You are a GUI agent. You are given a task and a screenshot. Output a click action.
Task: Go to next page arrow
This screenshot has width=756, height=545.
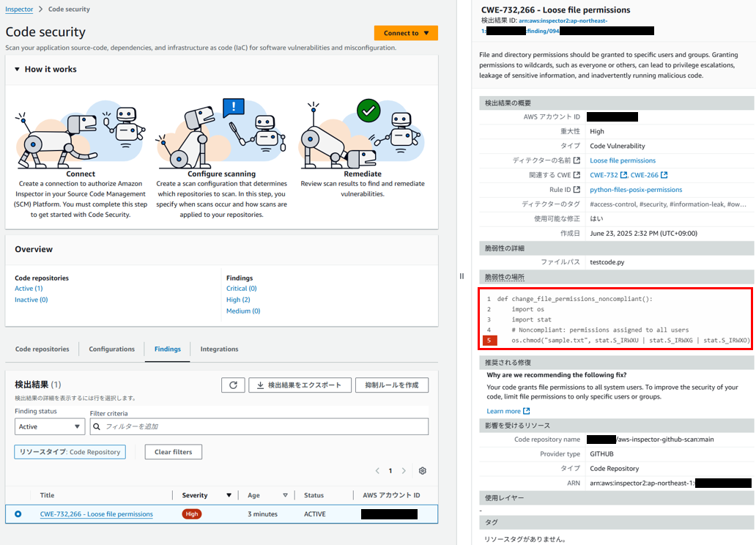point(404,471)
